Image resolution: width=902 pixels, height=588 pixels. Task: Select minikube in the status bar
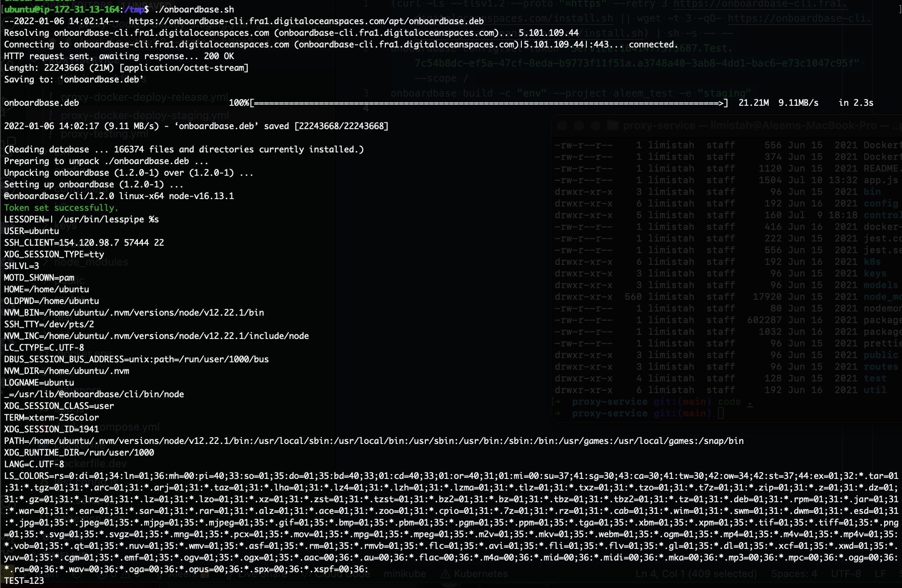click(x=404, y=574)
